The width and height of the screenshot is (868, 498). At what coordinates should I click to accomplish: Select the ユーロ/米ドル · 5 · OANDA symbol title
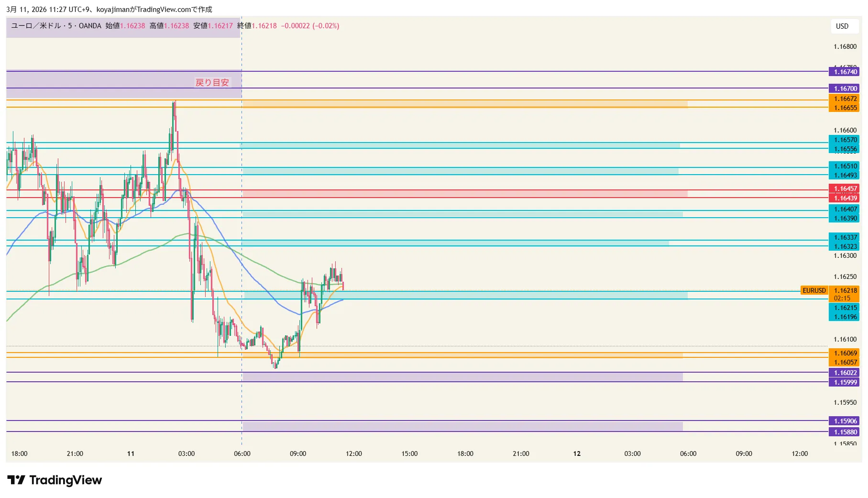coord(56,26)
